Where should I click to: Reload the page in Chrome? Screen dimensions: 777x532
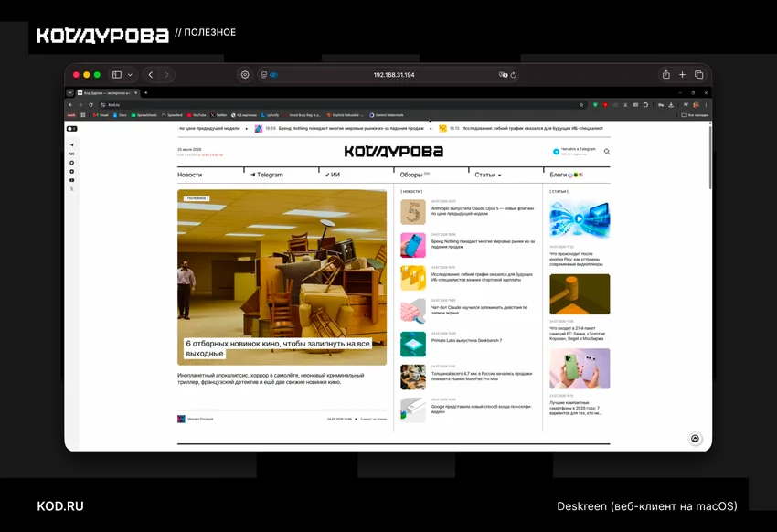pyautogui.click(x=90, y=104)
